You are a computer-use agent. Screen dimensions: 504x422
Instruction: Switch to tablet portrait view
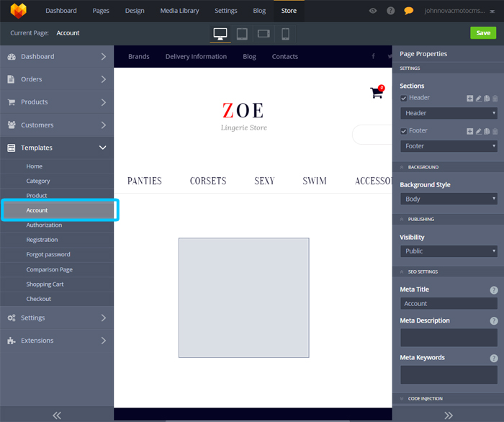(242, 34)
